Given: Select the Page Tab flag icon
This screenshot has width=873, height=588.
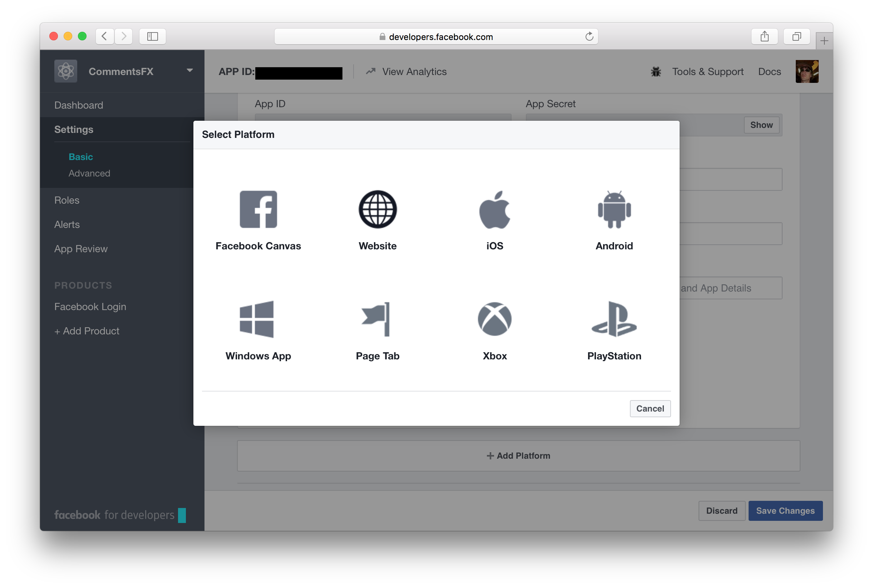Looking at the screenshot, I should pos(375,319).
